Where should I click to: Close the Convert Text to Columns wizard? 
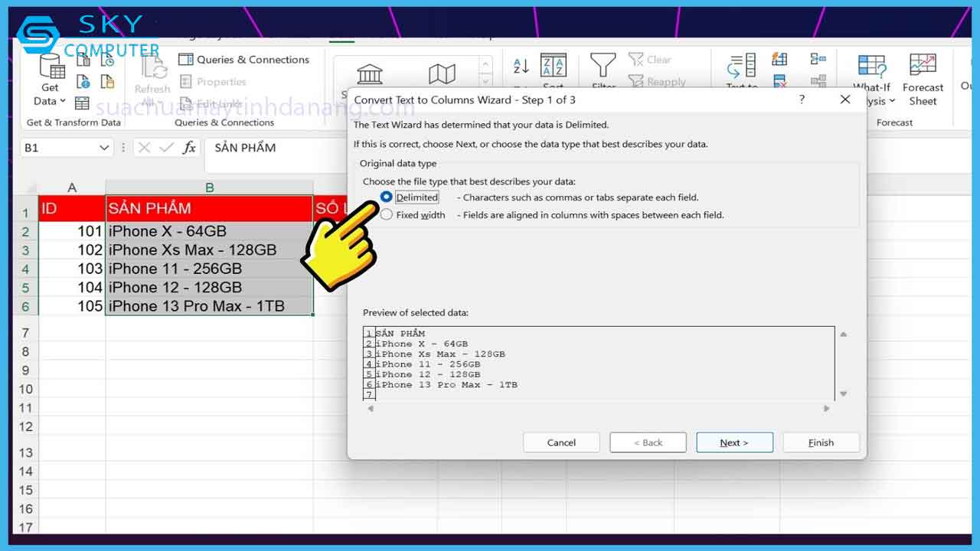[845, 99]
